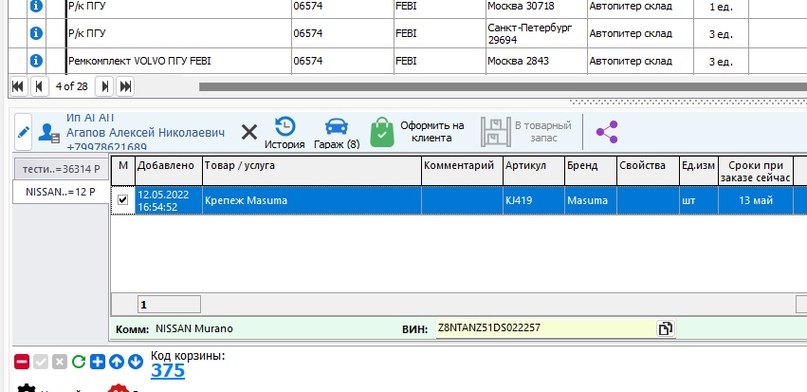Remove client with the black X icon
Image resolution: width=807 pixels, height=392 pixels.
pyautogui.click(x=249, y=133)
